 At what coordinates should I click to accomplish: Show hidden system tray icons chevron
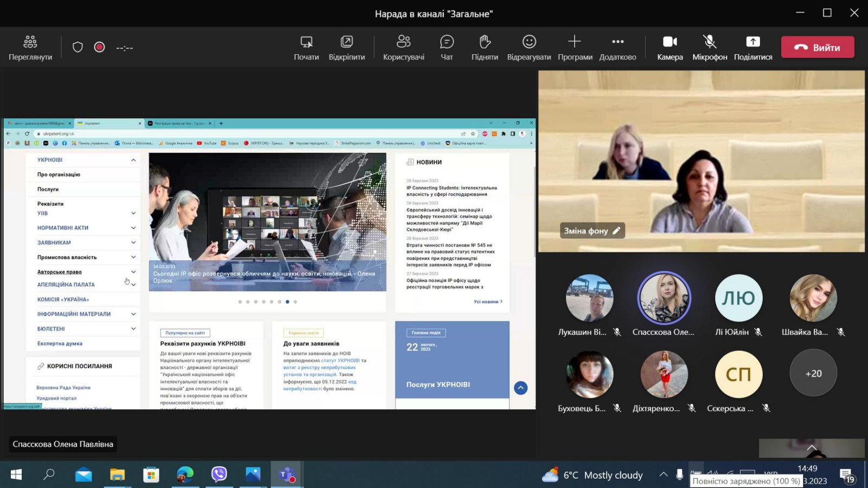pos(663,474)
